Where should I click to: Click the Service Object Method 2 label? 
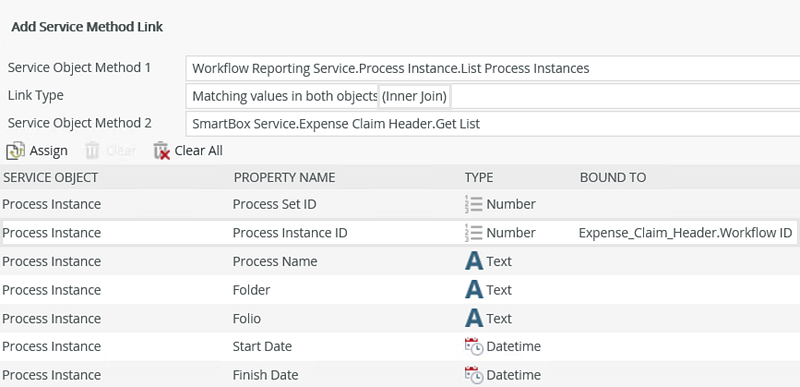[80, 123]
